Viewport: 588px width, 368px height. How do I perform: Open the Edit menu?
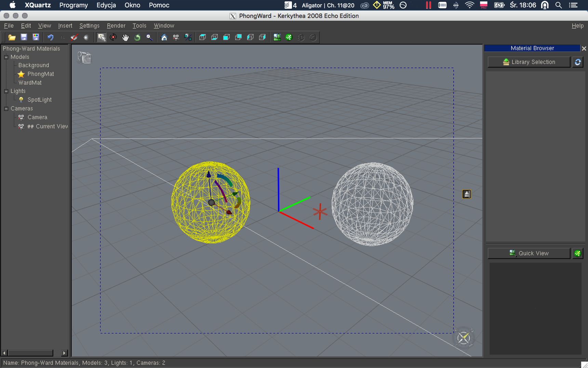[x=26, y=26]
